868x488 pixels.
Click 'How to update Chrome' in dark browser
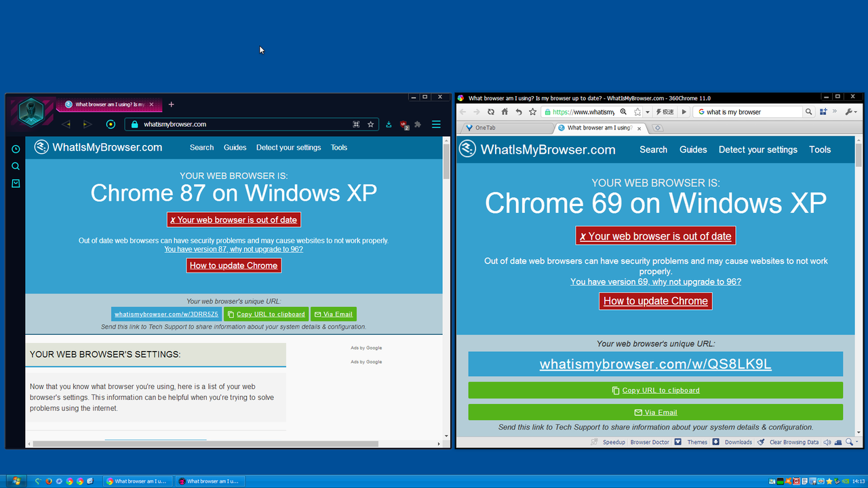pos(234,266)
